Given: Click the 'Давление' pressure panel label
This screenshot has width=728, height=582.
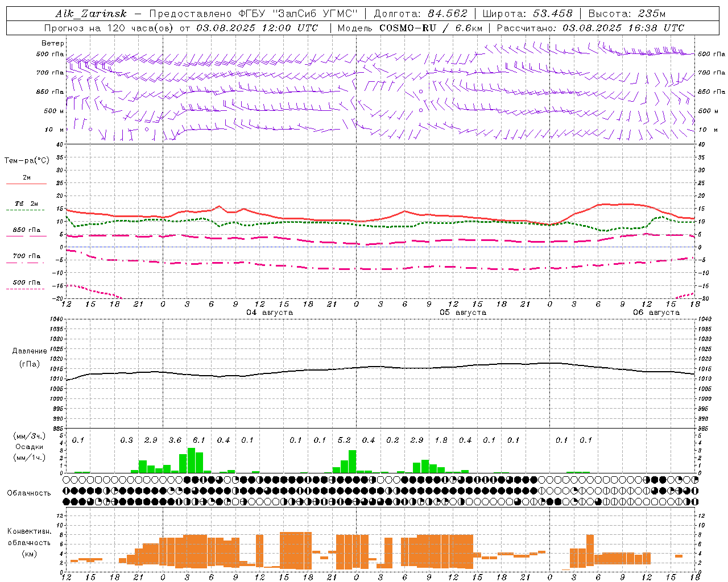Looking at the screenshot, I should pos(30,351).
